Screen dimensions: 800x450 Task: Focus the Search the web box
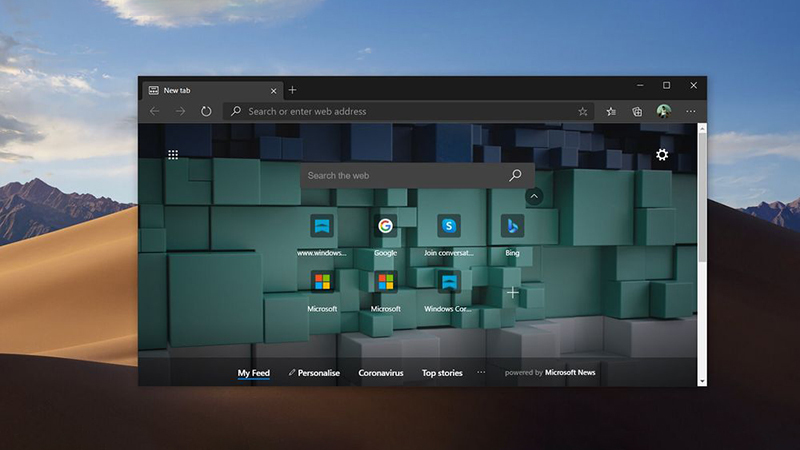pyautogui.click(x=417, y=176)
